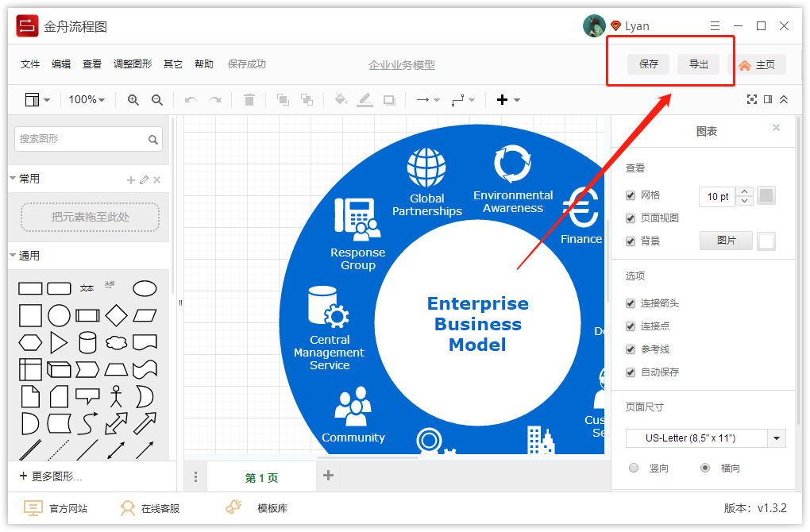810x532 pixels.
Task: Open the 编辑 menu
Action: click(61, 64)
